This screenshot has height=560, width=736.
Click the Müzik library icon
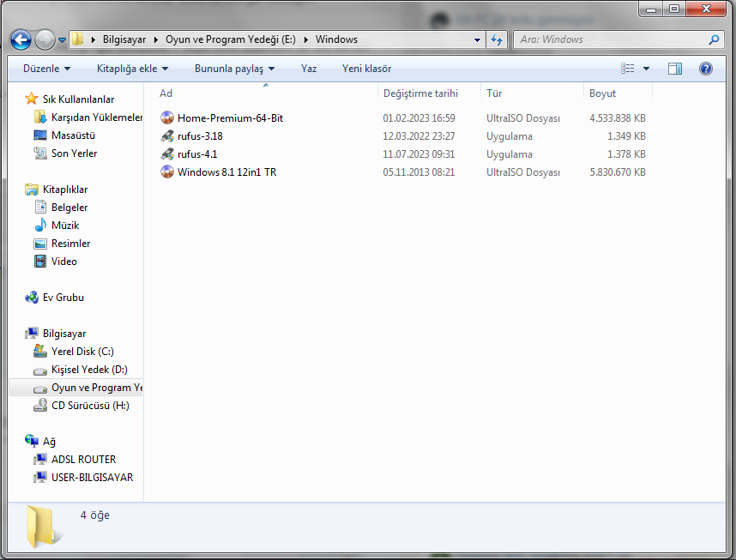click(40, 226)
